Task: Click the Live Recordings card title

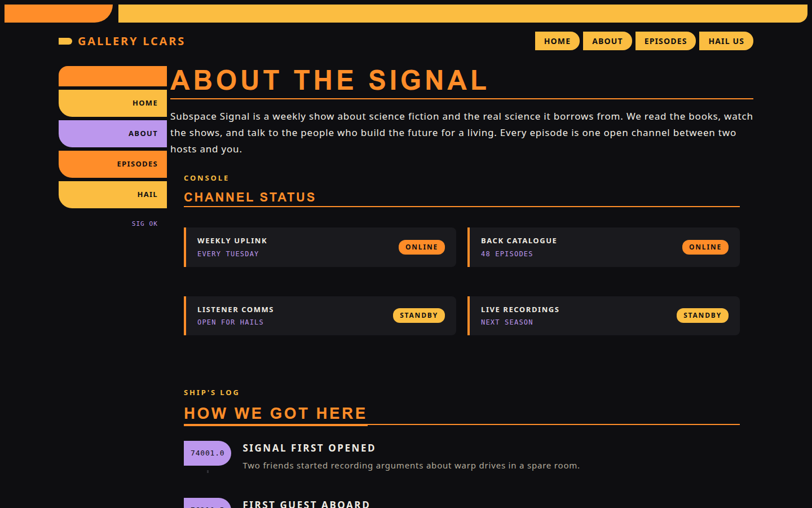Action: tap(520, 310)
